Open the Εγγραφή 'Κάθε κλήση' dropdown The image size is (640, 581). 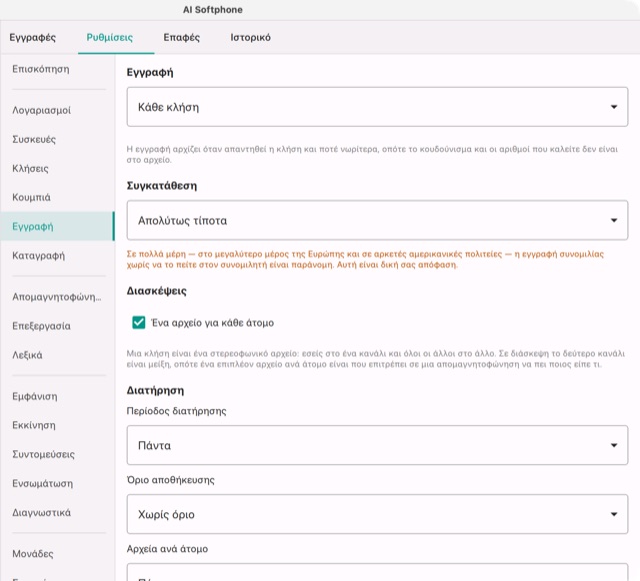pos(377,107)
